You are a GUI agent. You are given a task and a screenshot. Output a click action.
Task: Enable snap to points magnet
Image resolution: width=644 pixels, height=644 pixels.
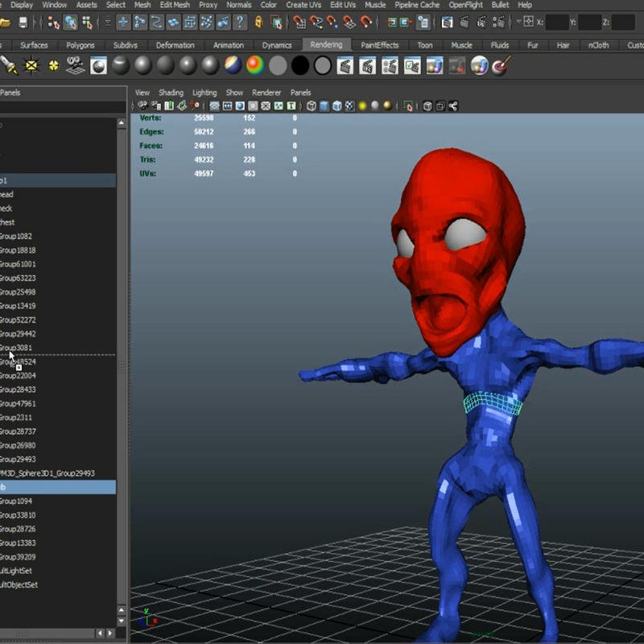point(332,23)
